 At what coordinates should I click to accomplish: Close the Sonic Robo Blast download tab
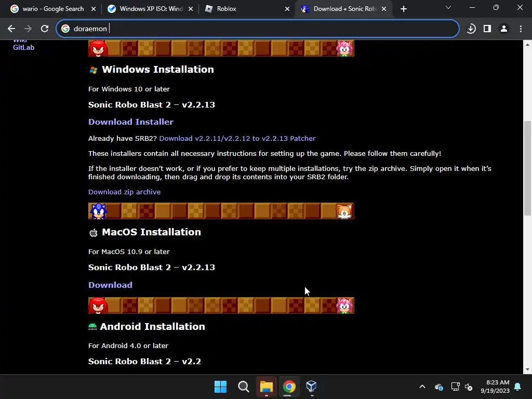pos(384,9)
